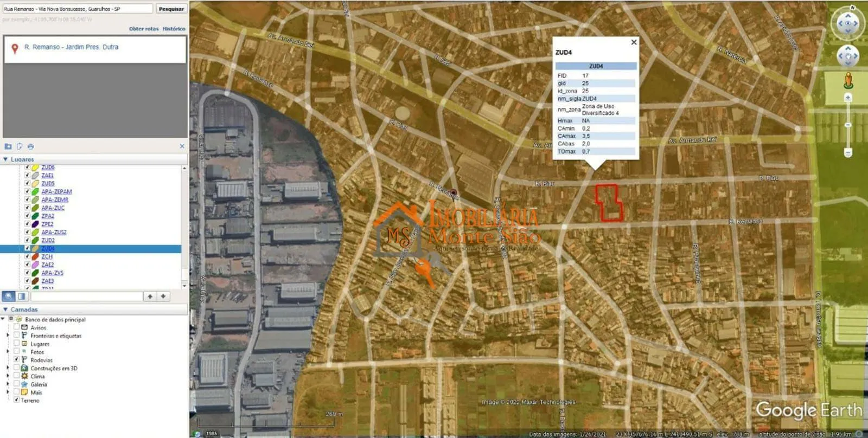Viewport: 868px width, 438px height.
Task: Click the add folder icon in Places toolbar
Action: (8, 146)
